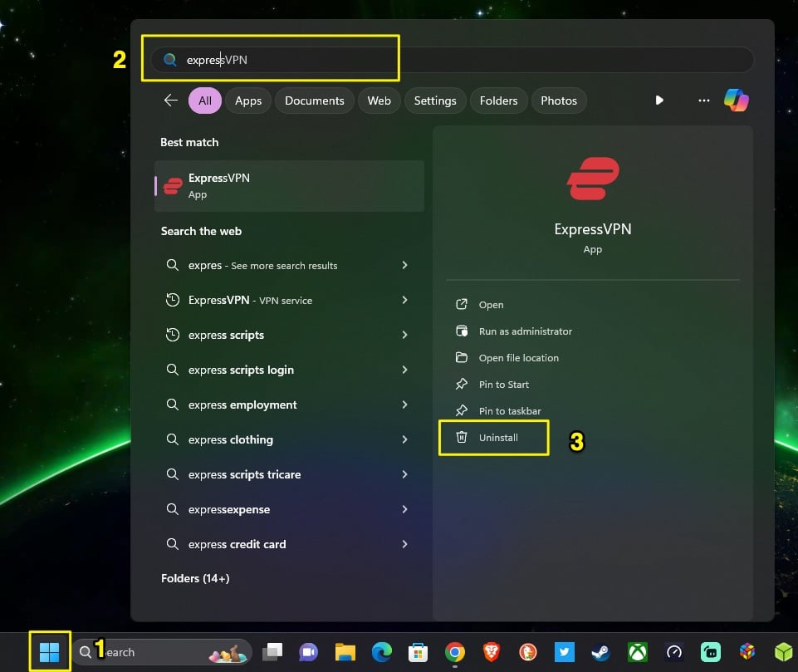Open the Copilot icon in the search panel

coord(736,100)
